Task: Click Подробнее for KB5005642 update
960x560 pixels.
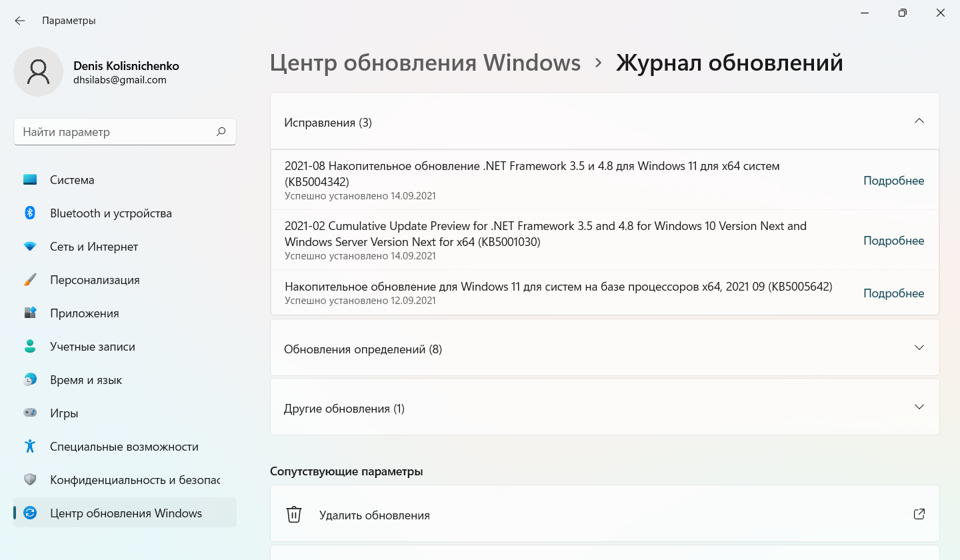Action: pyautogui.click(x=893, y=293)
